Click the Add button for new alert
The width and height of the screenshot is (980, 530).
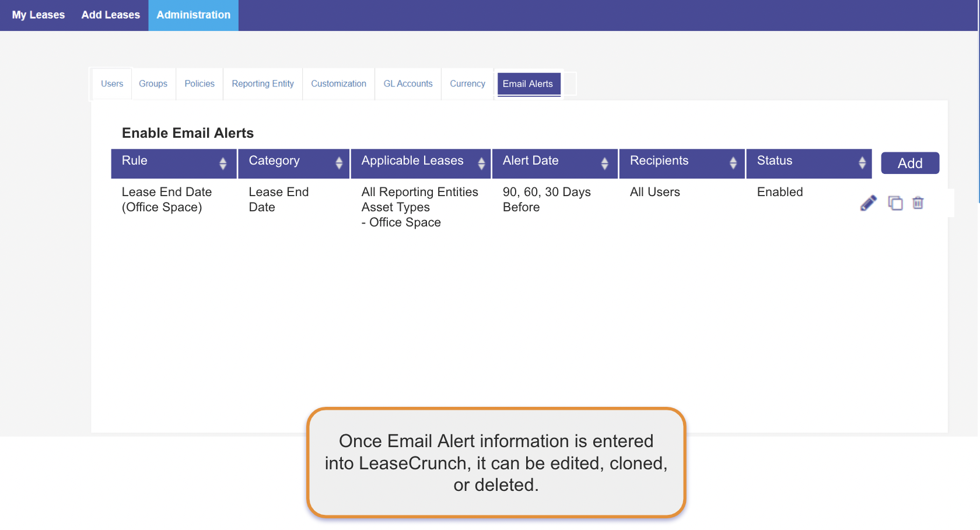(910, 163)
